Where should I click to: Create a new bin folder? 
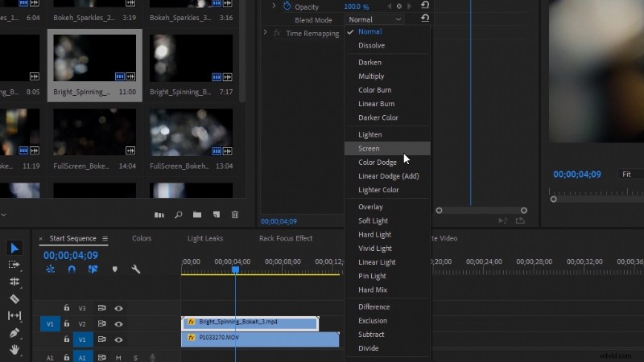pyautogui.click(x=197, y=215)
